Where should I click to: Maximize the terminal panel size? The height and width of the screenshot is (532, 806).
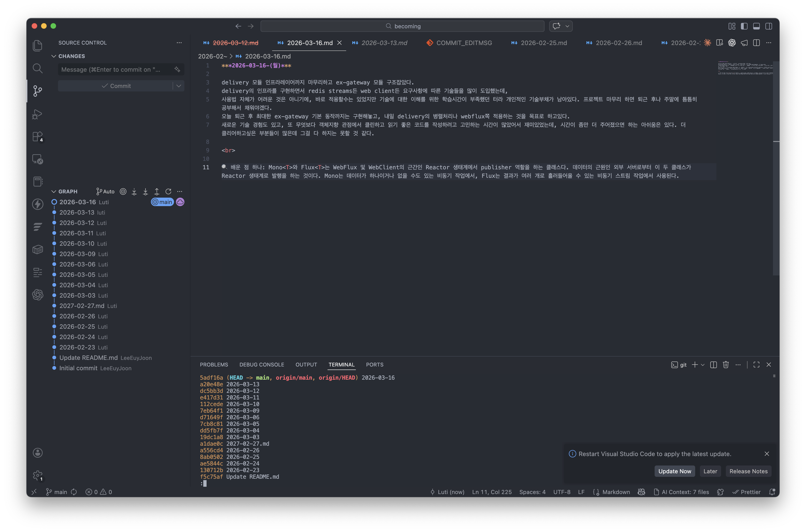click(756, 364)
